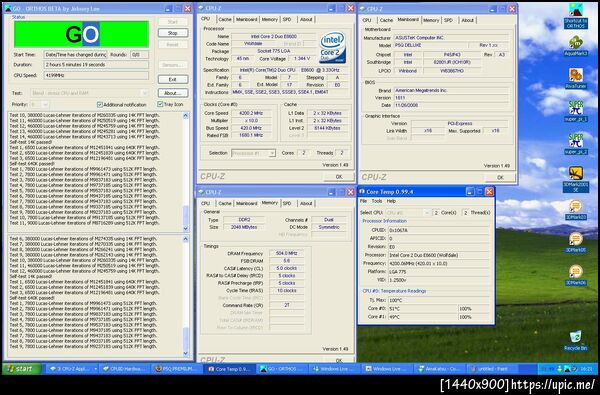Screen dimensions: 600x395
Task: Click the Core Speed value 4200.2 MHz
Action: point(251,113)
